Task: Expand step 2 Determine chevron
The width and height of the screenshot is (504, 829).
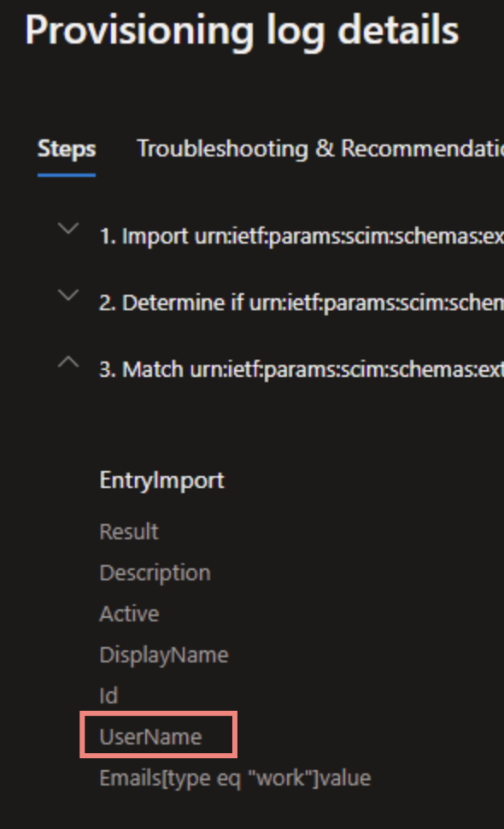Action: pos(68,296)
